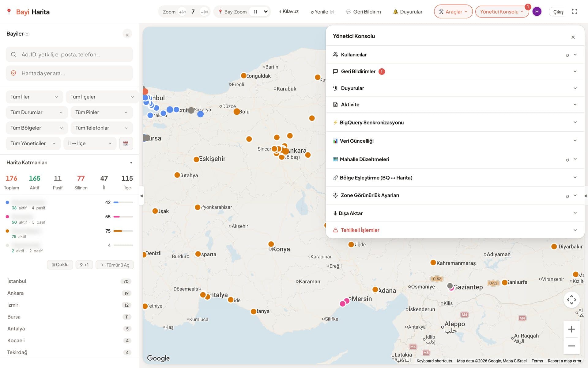Open the Tüm İller dropdown

coord(34,97)
